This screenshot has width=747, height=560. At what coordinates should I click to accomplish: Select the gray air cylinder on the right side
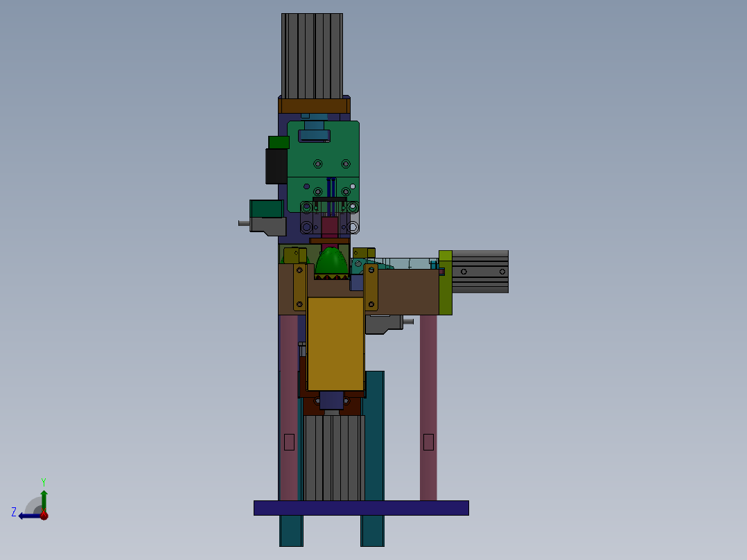pyautogui.click(x=480, y=272)
